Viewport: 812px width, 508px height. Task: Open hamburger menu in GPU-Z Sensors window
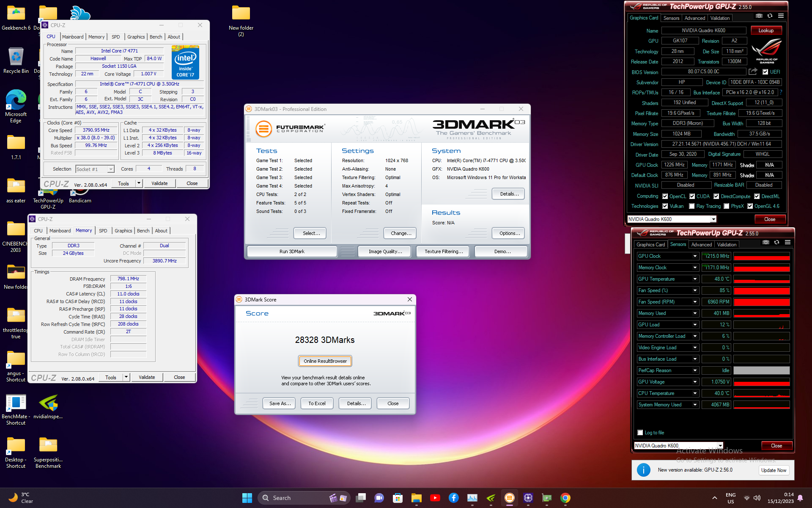click(787, 242)
